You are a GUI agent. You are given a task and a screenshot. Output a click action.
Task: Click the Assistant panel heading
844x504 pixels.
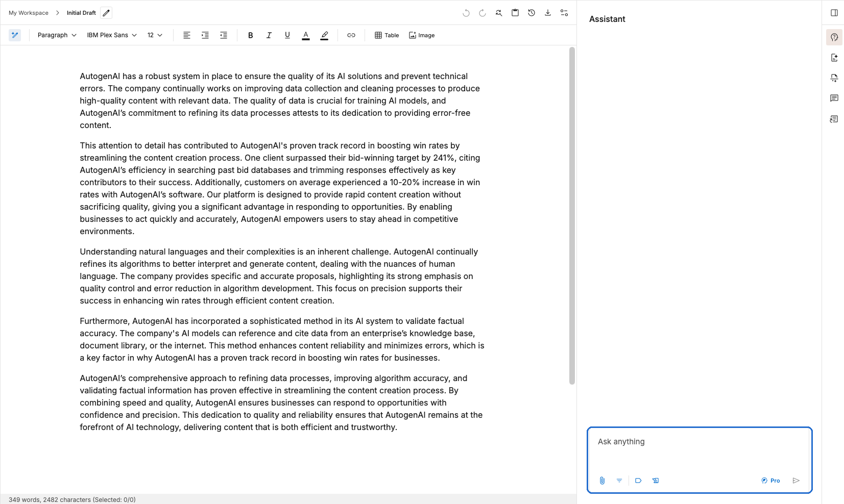tap(607, 19)
